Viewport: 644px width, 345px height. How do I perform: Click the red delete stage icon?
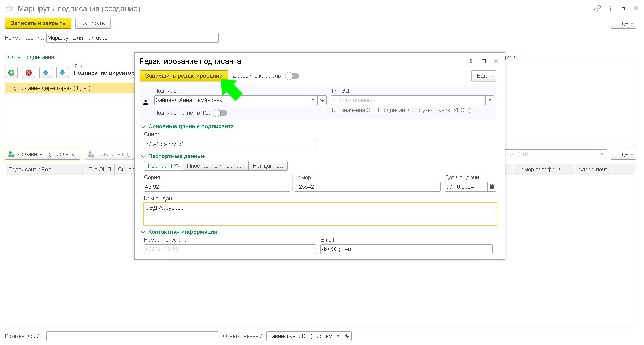tap(29, 73)
